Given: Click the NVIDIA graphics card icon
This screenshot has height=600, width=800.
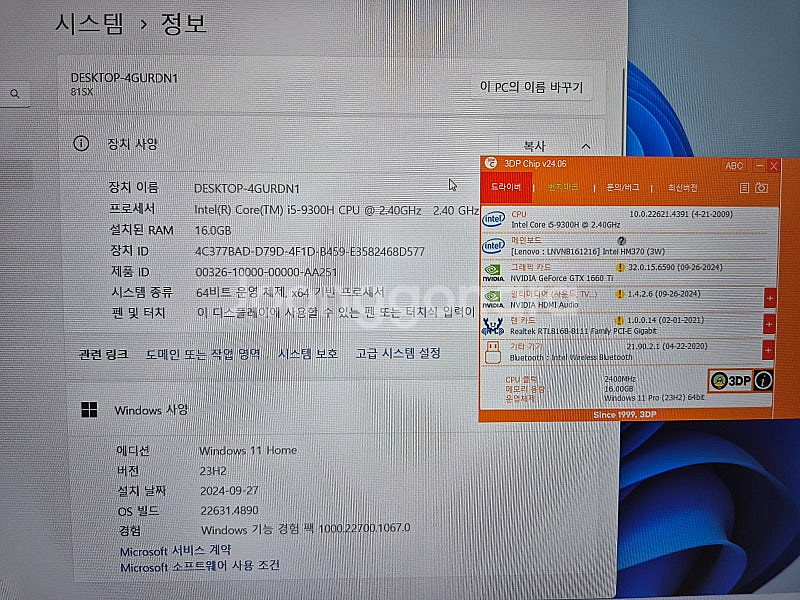Looking at the screenshot, I should [x=493, y=273].
